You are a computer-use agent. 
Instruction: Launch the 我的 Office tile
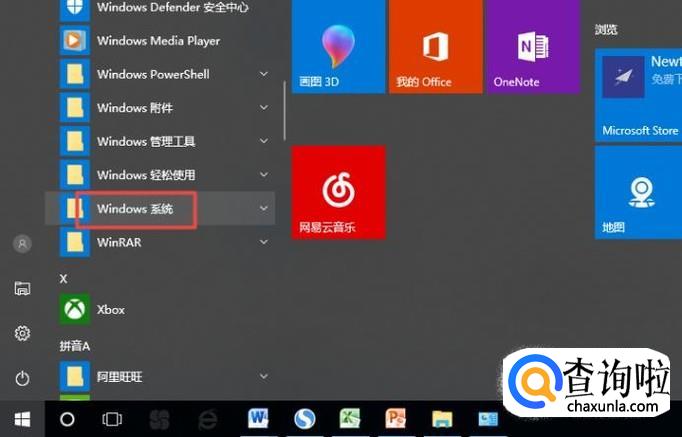click(x=436, y=47)
